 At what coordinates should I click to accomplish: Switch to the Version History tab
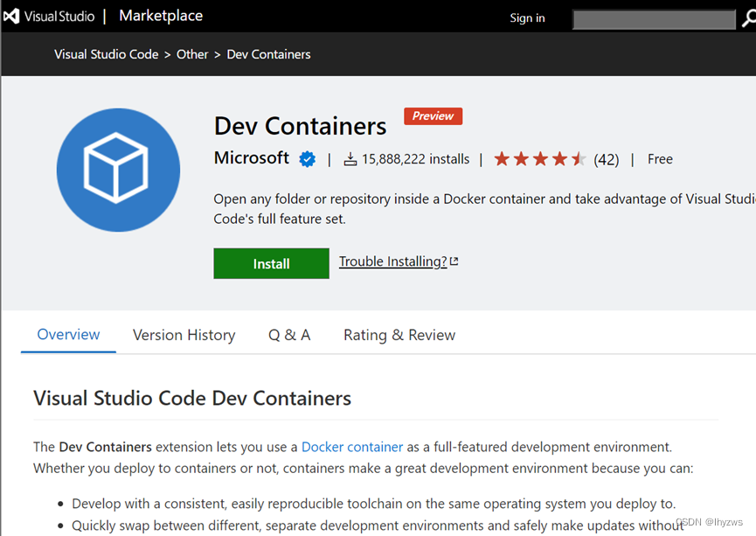184,335
